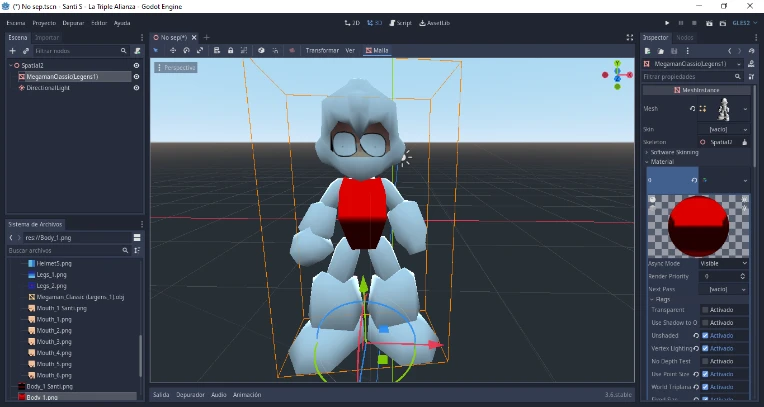The image size is (764, 407).
Task: Open the Mesh resource dropdown
Action: [745, 109]
